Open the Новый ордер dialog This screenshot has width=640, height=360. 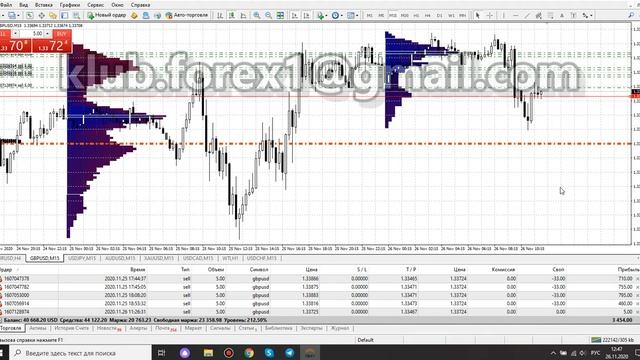107,15
